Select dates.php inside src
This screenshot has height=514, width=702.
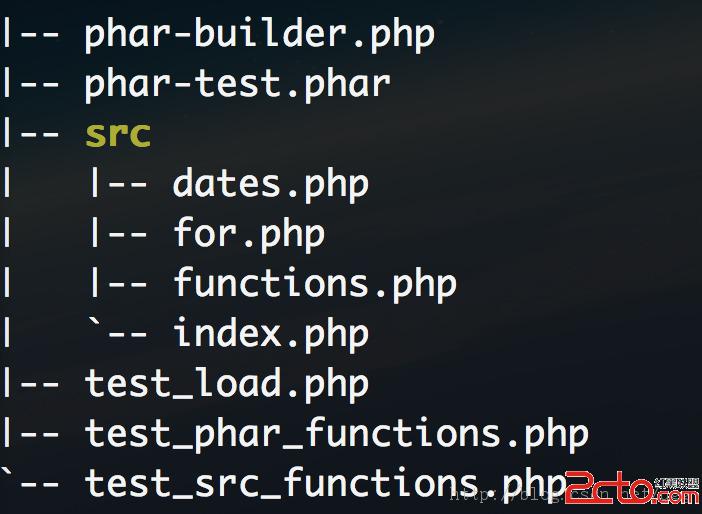(270, 184)
